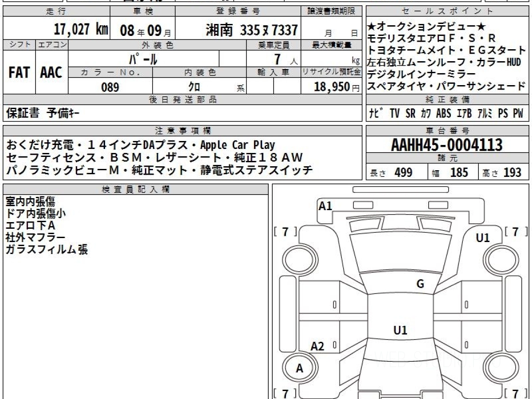Click the PS equipment code

tap(503, 113)
